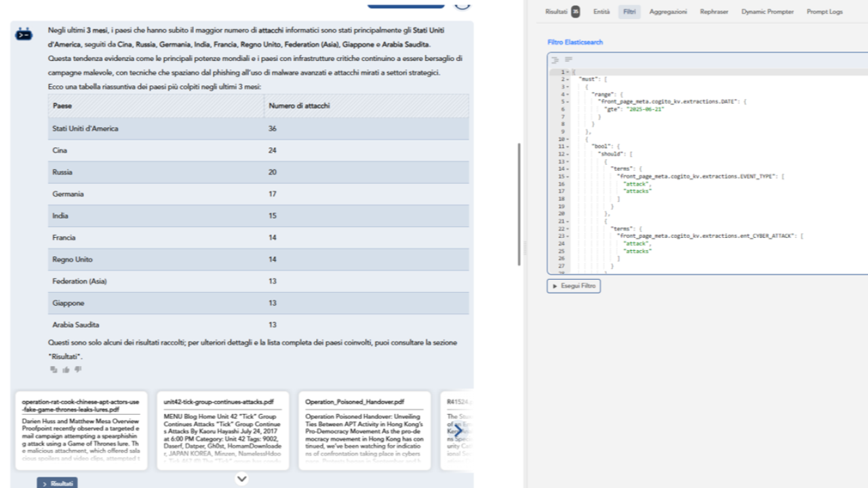Click the "must" key in the filter

tap(588, 79)
